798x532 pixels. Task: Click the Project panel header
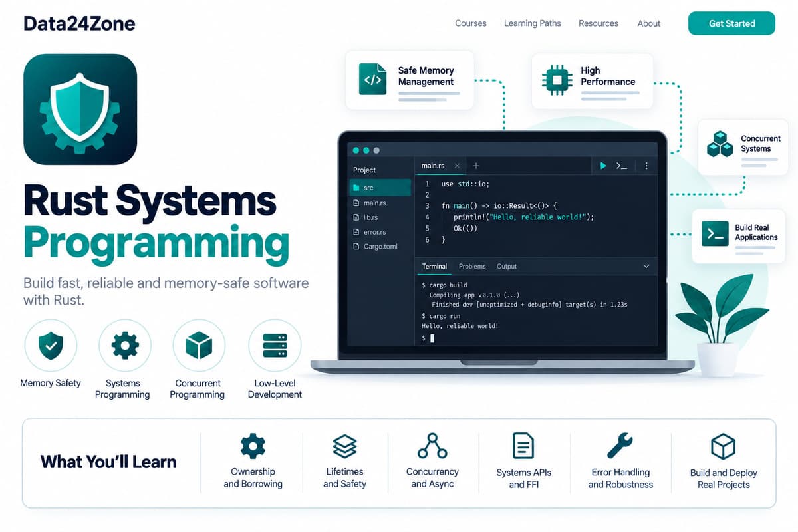364,170
